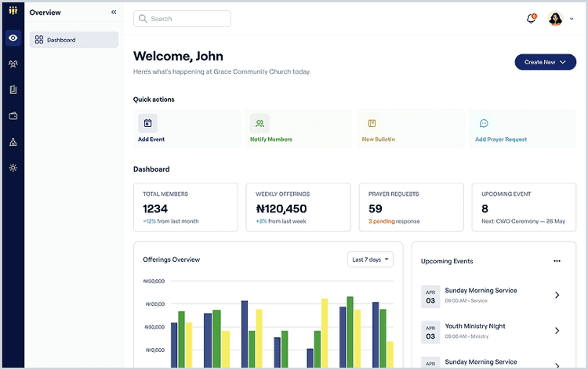588x370 pixels.
Task: Open the church building icon in sidebar
Action: pyautogui.click(x=13, y=142)
